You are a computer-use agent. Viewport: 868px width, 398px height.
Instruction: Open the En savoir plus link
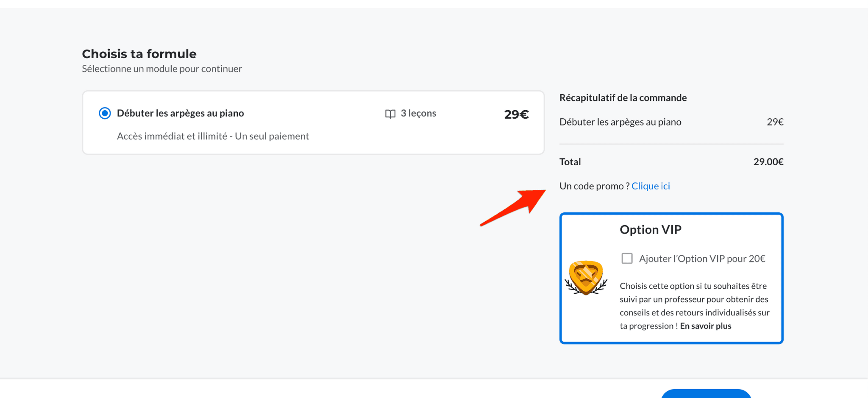(x=706, y=326)
